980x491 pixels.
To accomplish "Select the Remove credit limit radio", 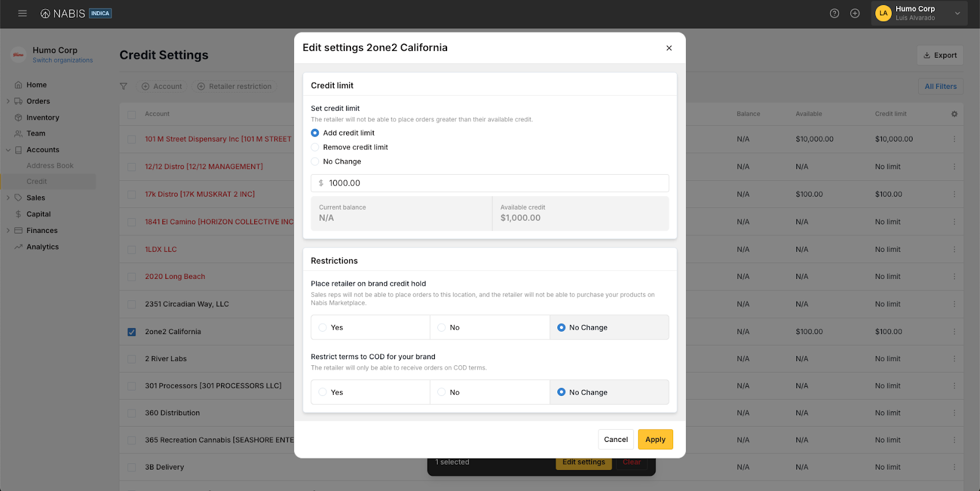I will (x=315, y=147).
